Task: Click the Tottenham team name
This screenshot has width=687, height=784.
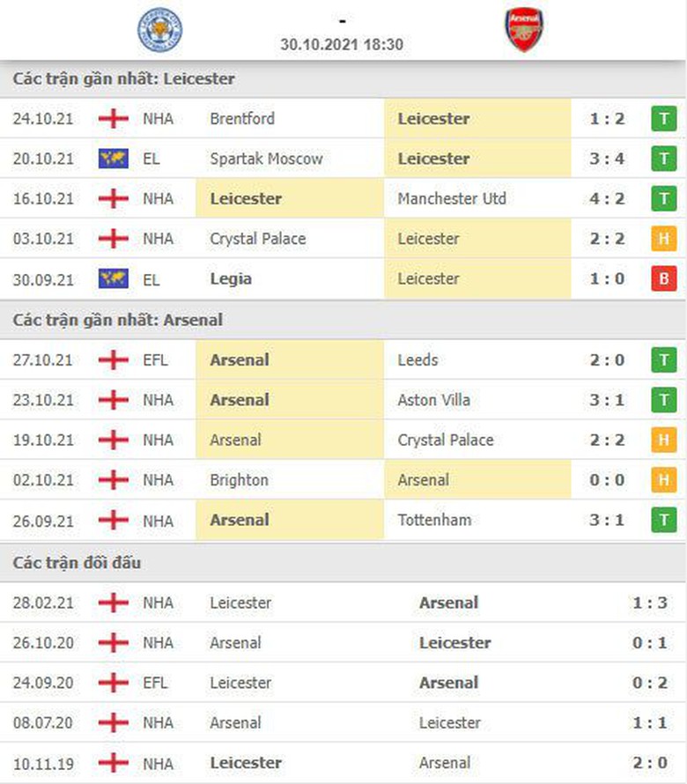Action: tap(434, 520)
